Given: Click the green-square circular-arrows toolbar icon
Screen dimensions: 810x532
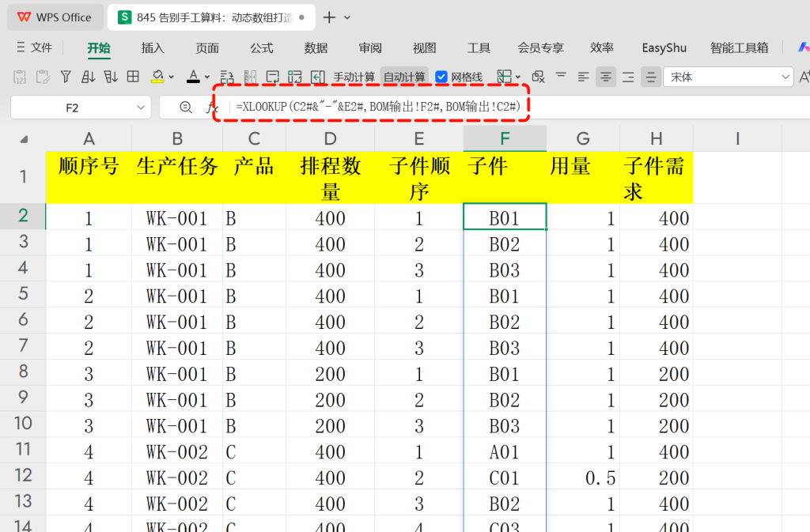Looking at the screenshot, I should point(295,77).
